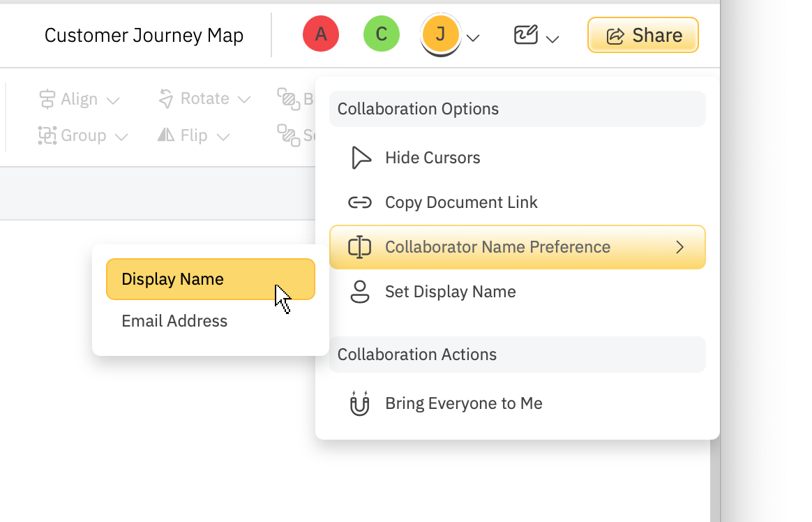Select the Rotate tool icon
Screen dimensions: 812x522
166,98
